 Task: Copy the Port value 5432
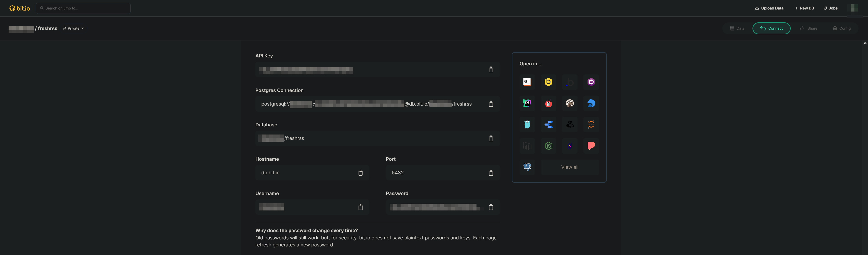491,173
